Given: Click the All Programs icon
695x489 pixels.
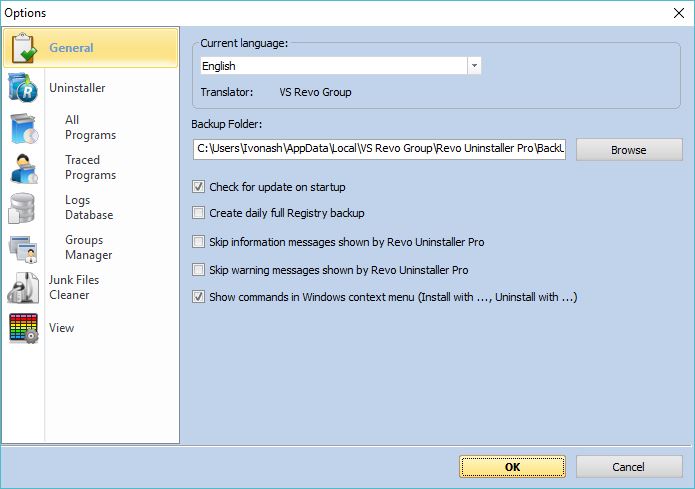Looking at the screenshot, I should tap(24, 128).
